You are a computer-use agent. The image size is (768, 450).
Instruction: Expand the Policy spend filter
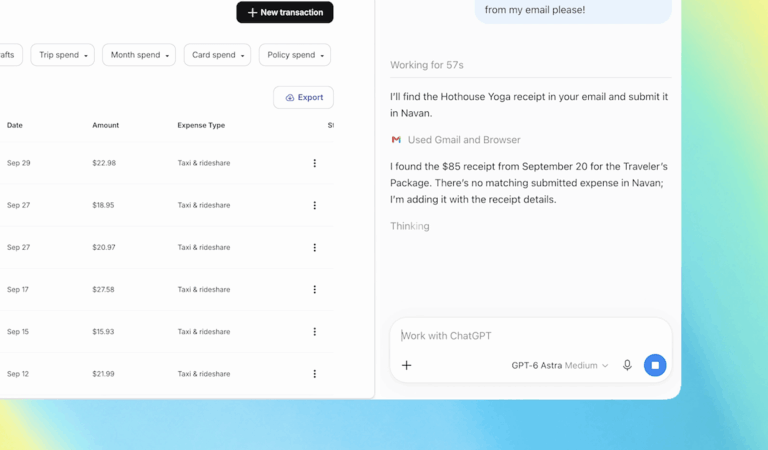point(295,55)
